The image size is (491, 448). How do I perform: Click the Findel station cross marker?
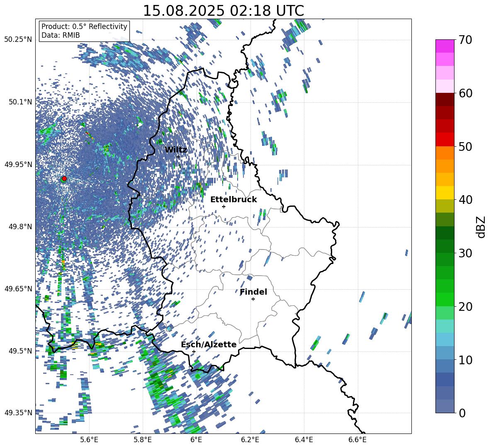coord(253,299)
